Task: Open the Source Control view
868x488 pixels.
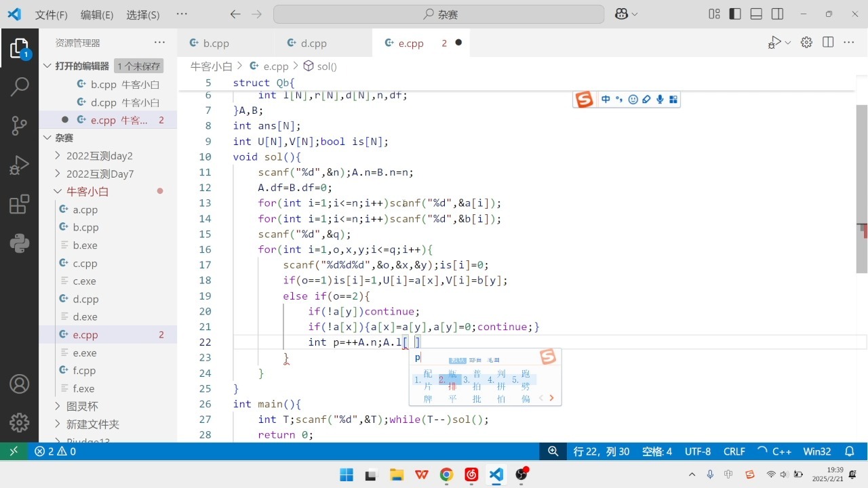Action: pos(19,125)
